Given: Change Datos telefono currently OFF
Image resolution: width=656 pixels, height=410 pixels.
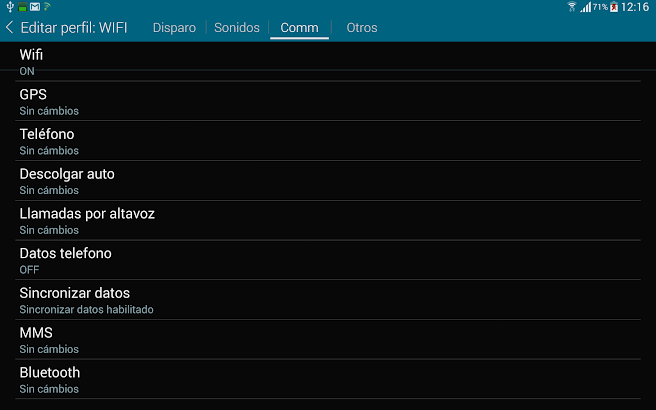Looking at the screenshot, I should click(x=328, y=260).
